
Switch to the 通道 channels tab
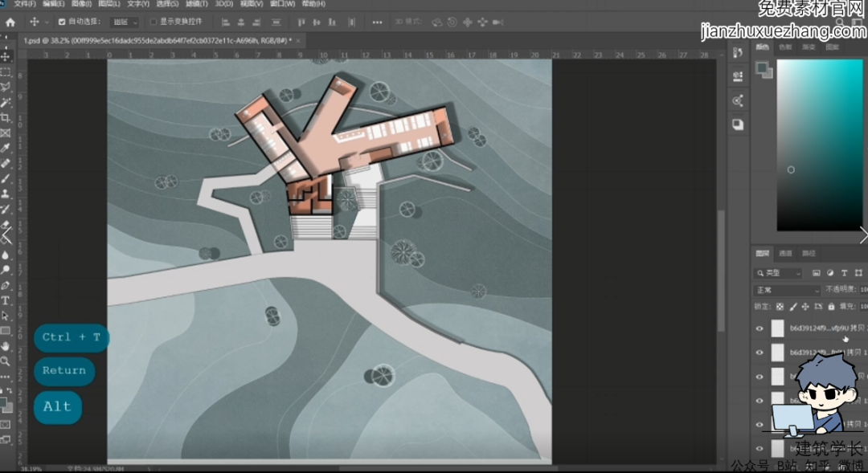pos(785,254)
